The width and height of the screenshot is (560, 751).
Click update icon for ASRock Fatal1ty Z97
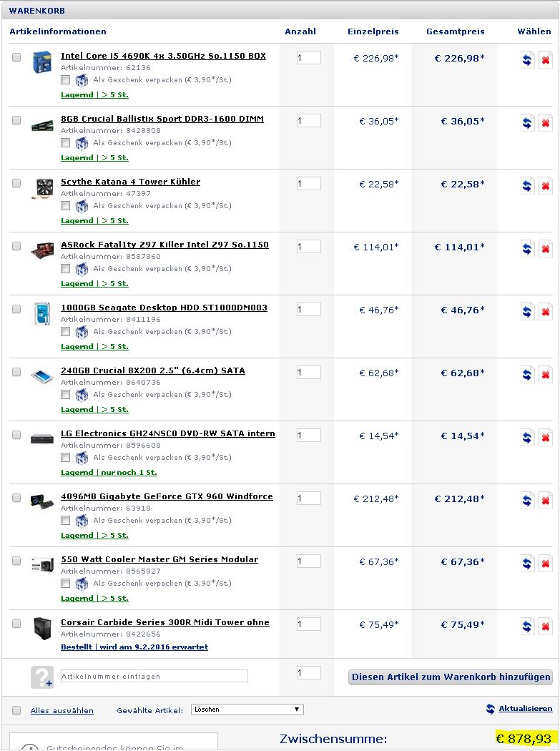click(528, 249)
